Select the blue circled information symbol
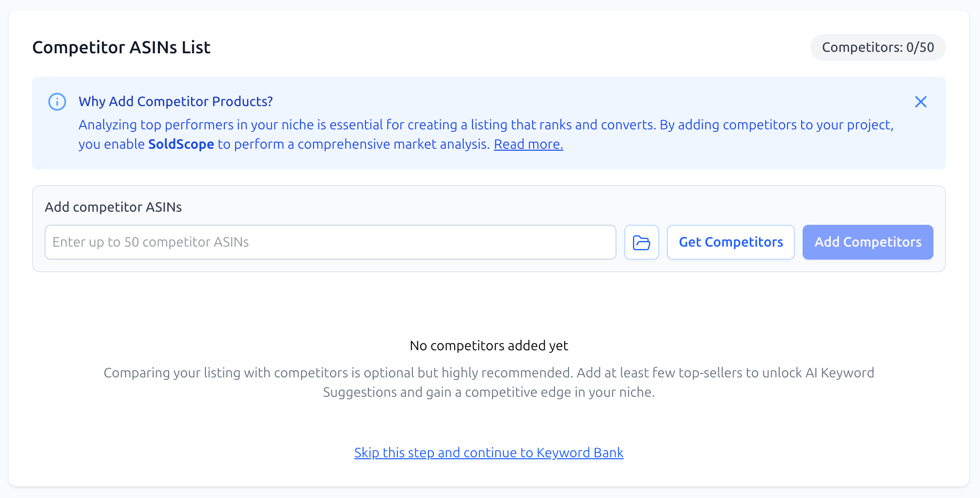The width and height of the screenshot is (980, 498). [57, 102]
